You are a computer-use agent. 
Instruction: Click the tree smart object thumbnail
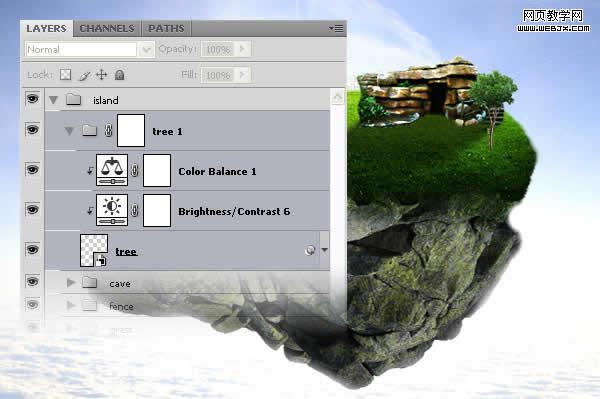point(94,251)
